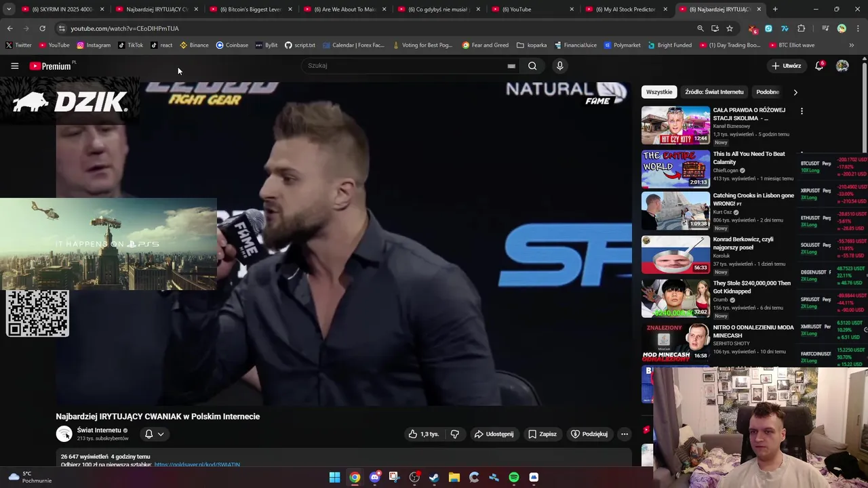Image resolution: width=868 pixels, height=488 pixels.
Task: Open the YouTube account avatar menu
Action: tap(842, 66)
